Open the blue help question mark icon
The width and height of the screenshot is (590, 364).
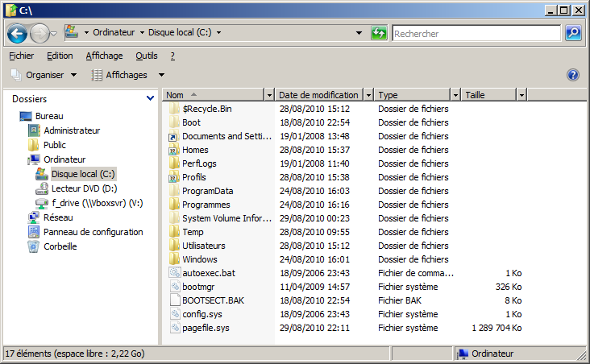[573, 75]
